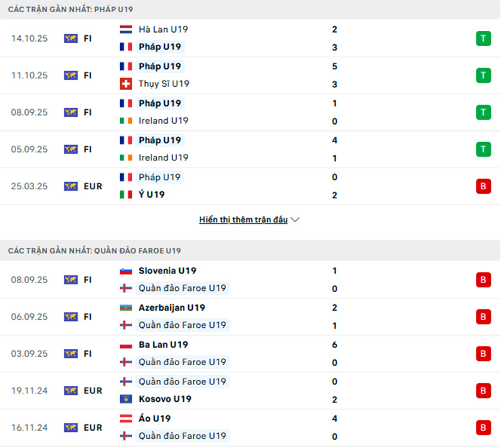Click the Kosovo flag icon
Viewport: 501px width, 448px height.
pyautogui.click(x=126, y=399)
